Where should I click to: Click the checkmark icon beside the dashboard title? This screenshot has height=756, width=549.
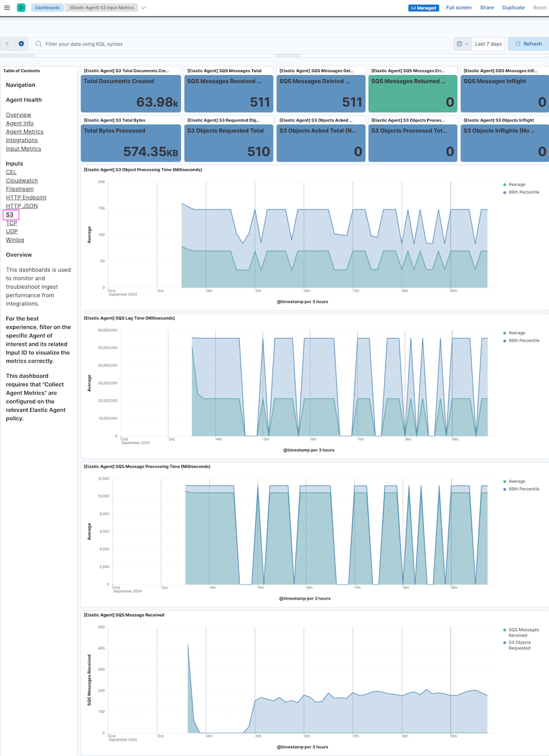[x=142, y=8]
